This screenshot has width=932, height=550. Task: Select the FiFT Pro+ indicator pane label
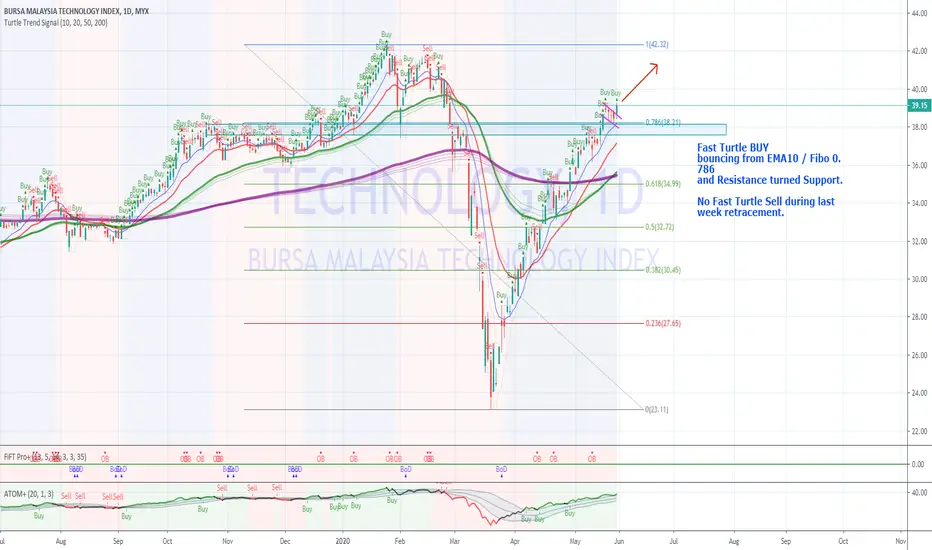(x=45, y=457)
